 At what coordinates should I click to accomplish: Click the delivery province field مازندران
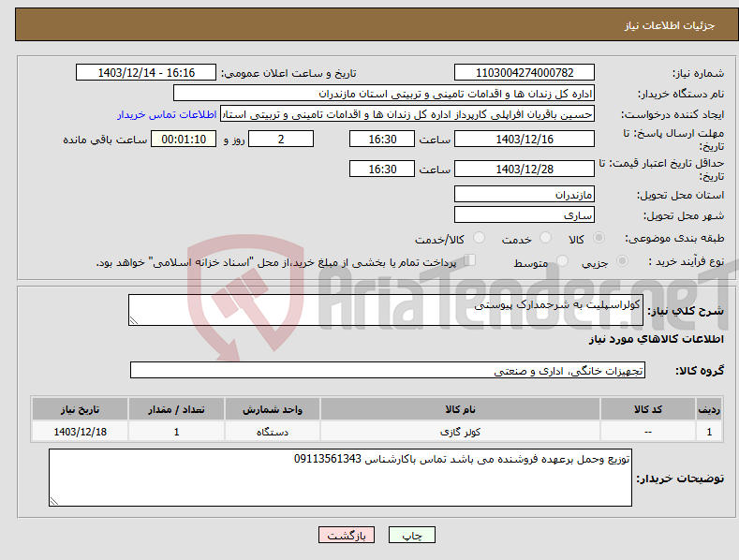point(525,194)
